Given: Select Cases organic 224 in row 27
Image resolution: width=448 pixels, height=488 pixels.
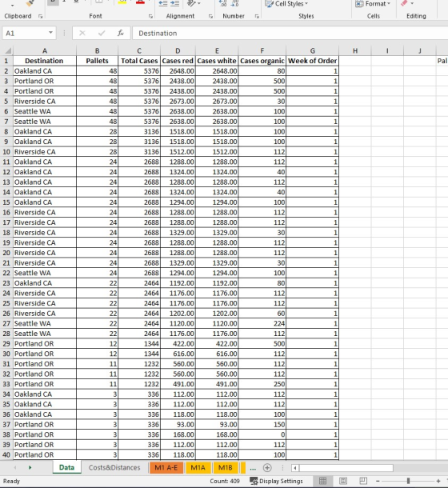Looking at the screenshot, I should (x=262, y=323).
